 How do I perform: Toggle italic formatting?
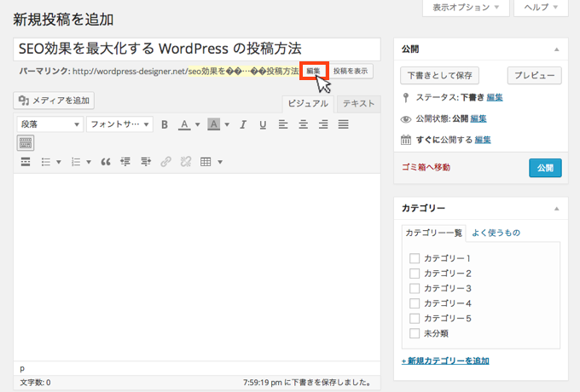point(243,124)
